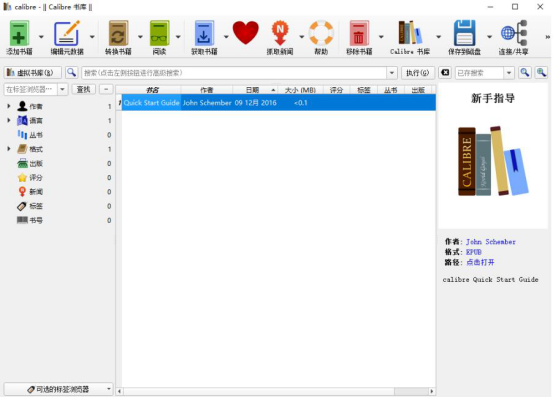The height and width of the screenshot is (398, 553).
Task: Sort by the Rating column header
Action: click(x=336, y=90)
